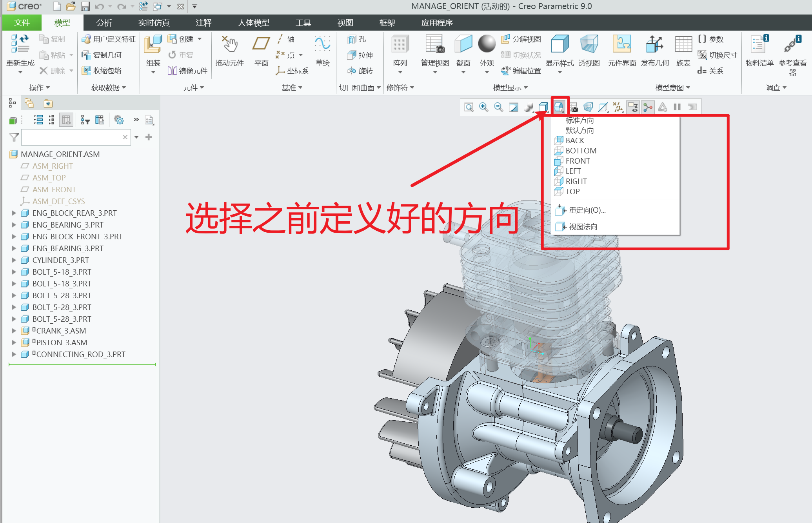The image size is (812, 523).
Task: Toggle model tree columns display
Action: (x=66, y=120)
